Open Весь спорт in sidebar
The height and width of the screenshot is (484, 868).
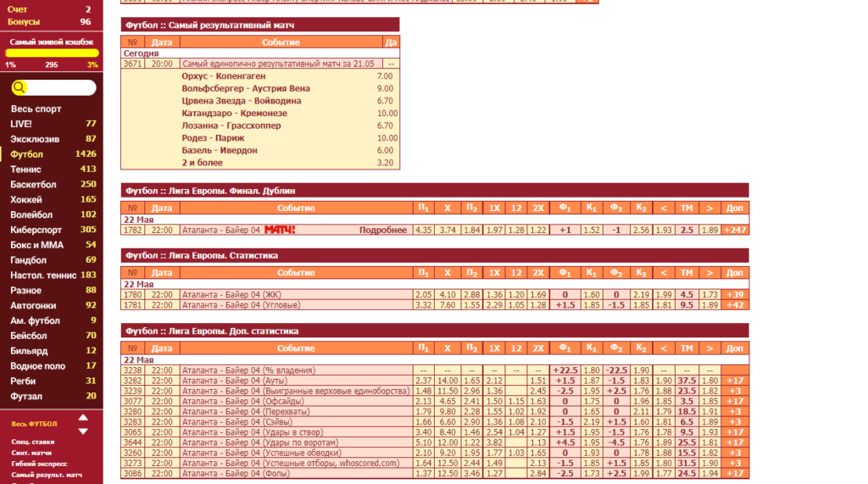coord(36,109)
